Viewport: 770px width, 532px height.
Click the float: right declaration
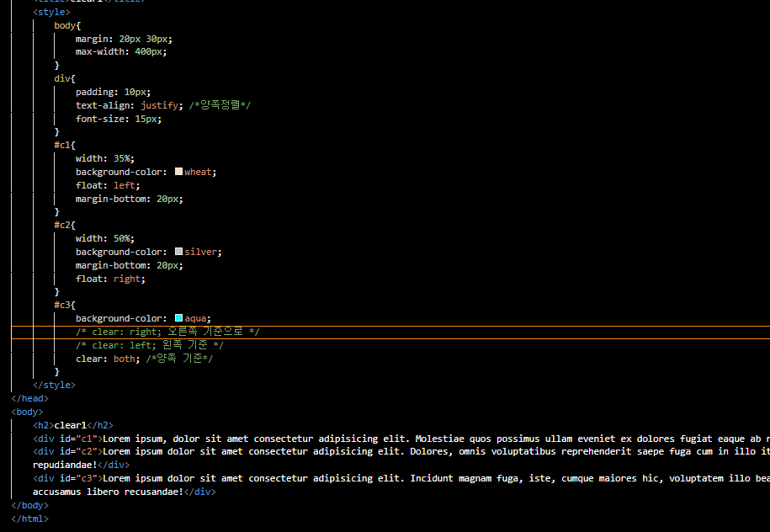(110, 279)
